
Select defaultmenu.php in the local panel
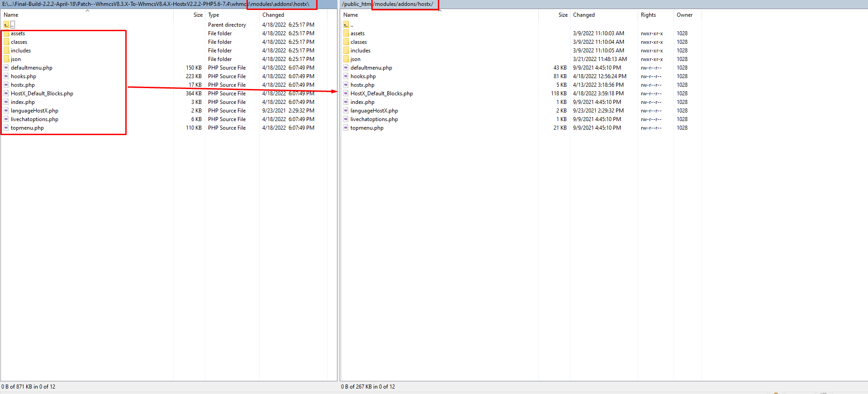32,68
